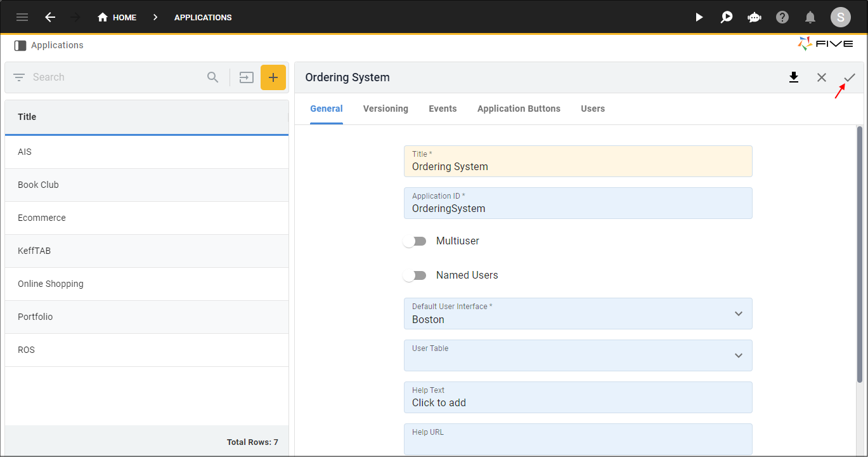The image size is (868, 457).
Task: Click the Home icon in the breadcrumb
Action: 103,17
